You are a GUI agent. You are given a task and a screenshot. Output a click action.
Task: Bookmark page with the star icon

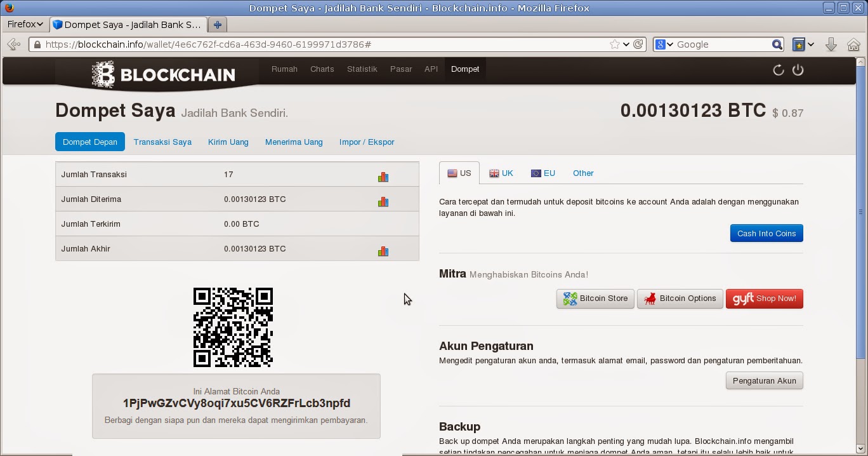click(x=614, y=44)
